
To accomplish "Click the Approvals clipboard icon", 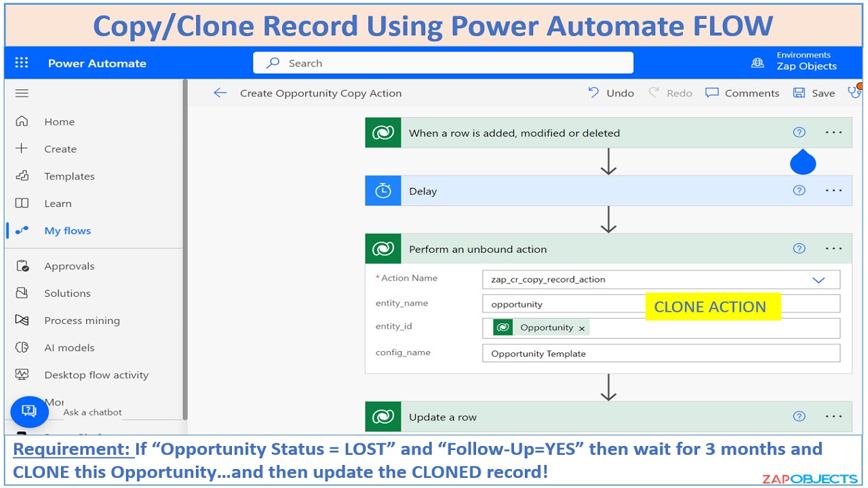I will click(22, 266).
